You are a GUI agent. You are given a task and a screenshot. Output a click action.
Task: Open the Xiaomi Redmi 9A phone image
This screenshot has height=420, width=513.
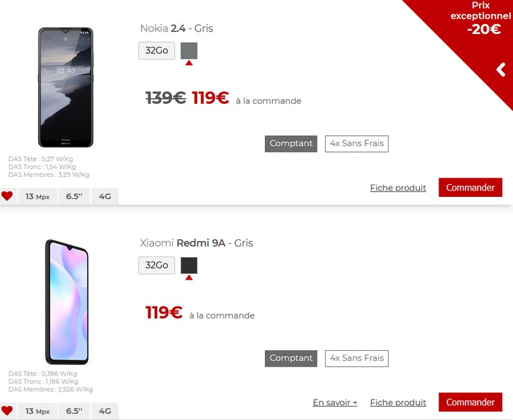pos(67,302)
